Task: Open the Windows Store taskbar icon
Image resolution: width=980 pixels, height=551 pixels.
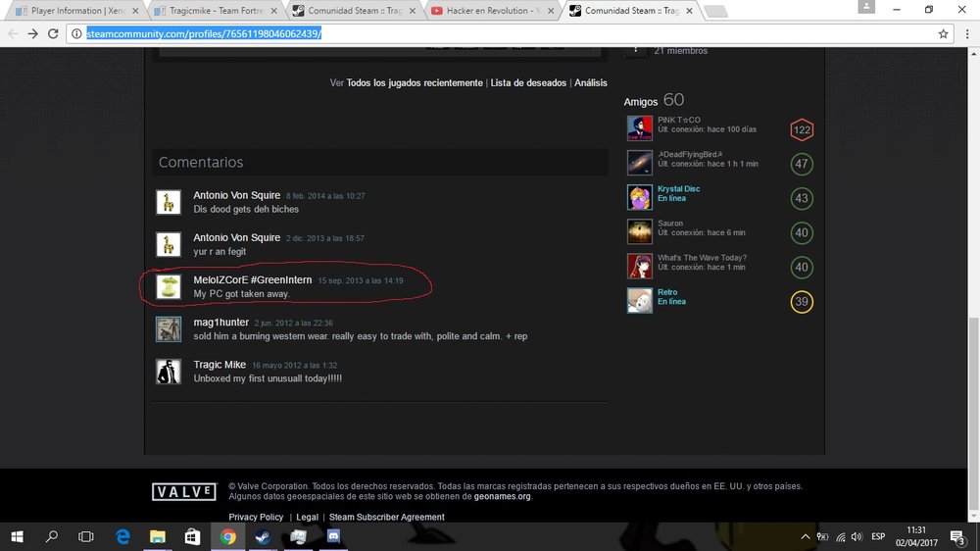Action: (x=192, y=536)
